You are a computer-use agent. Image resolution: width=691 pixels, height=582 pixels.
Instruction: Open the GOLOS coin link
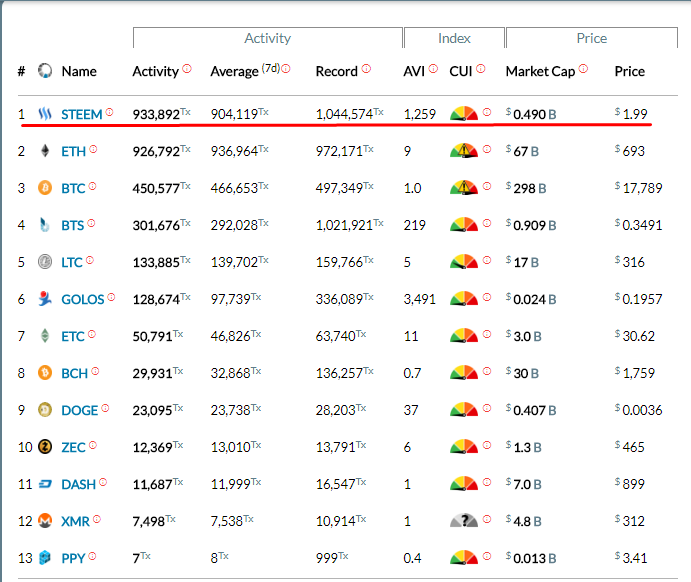83,300
